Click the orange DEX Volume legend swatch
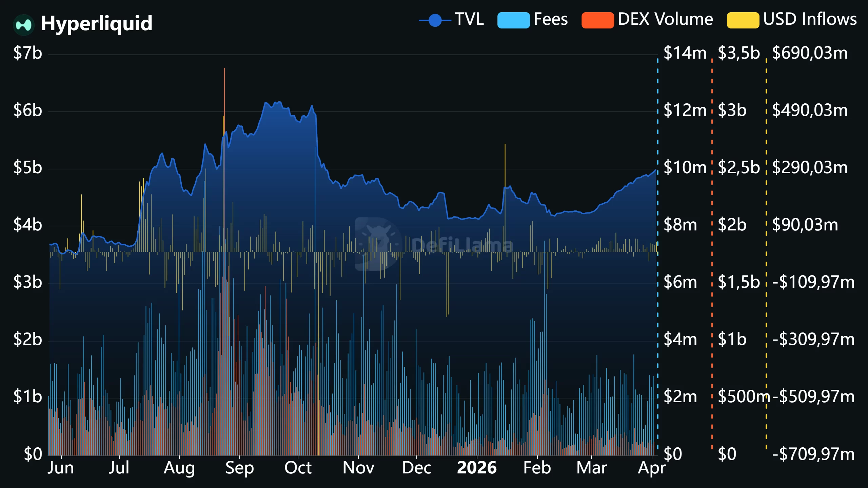 (x=597, y=20)
